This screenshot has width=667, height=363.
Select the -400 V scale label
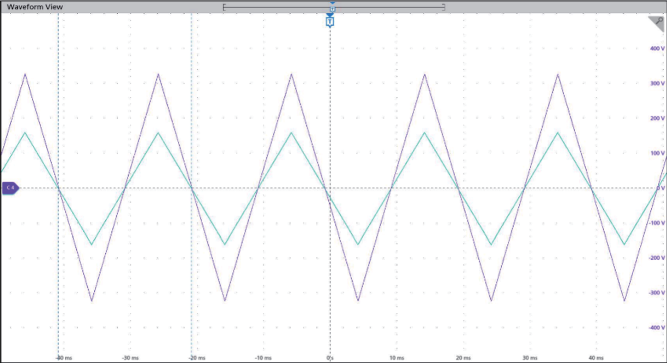point(656,328)
